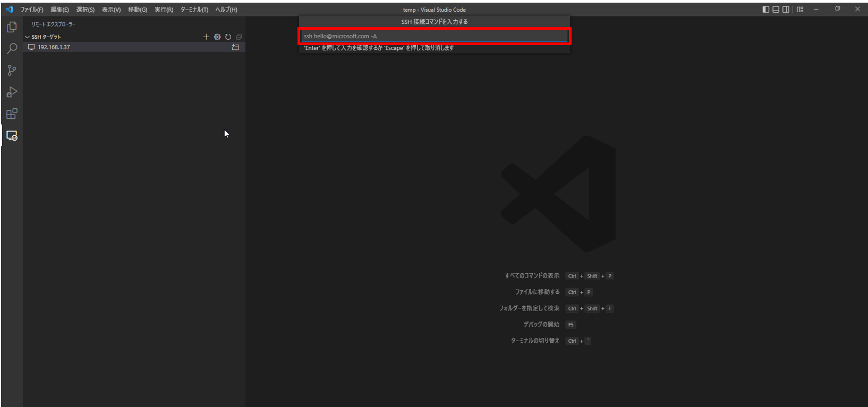Viewport: 868px width, 407px height.
Task: Click the ターミナルの切り替え hint text
Action: click(x=535, y=341)
